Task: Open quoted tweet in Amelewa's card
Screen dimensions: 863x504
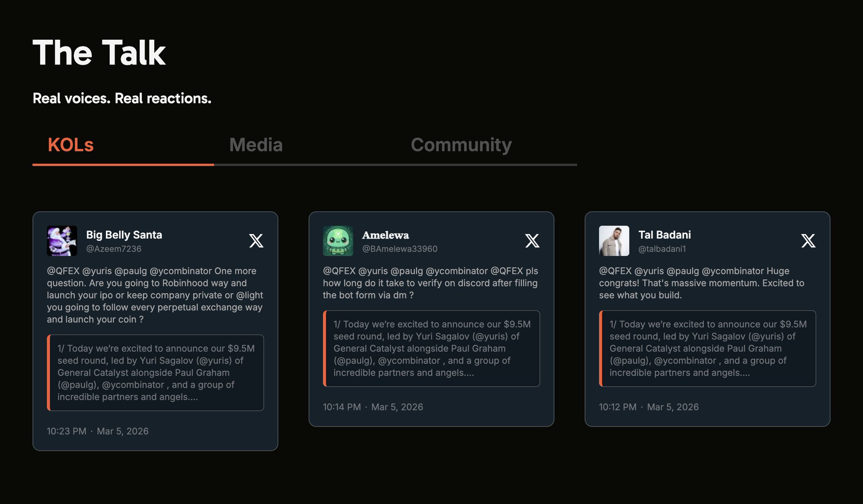Action: click(432, 349)
